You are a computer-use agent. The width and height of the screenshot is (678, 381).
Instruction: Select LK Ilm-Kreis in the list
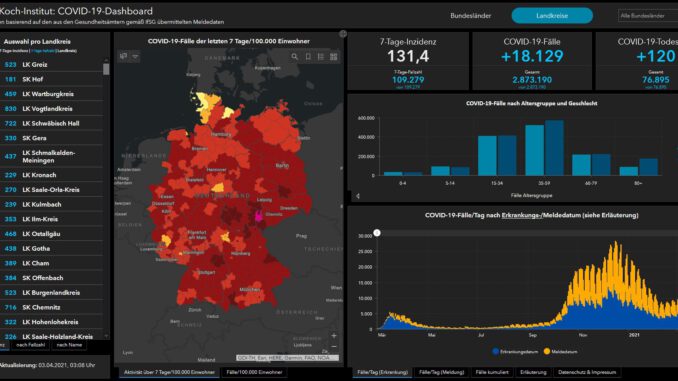(51, 219)
